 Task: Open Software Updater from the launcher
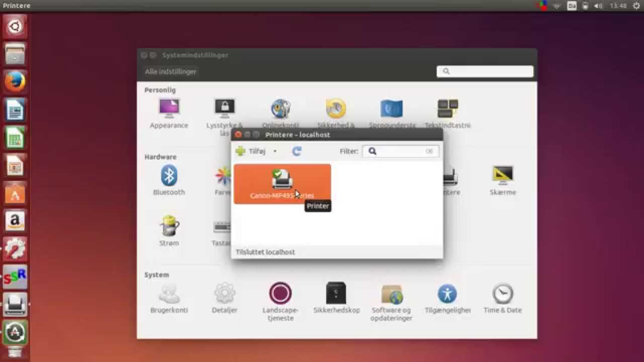[15, 332]
